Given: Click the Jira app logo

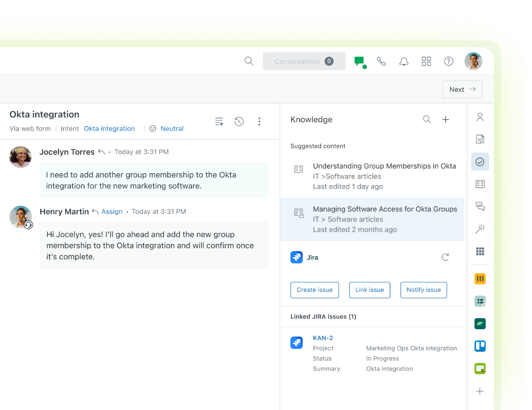Looking at the screenshot, I should pyautogui.click(x=297, y=257).
